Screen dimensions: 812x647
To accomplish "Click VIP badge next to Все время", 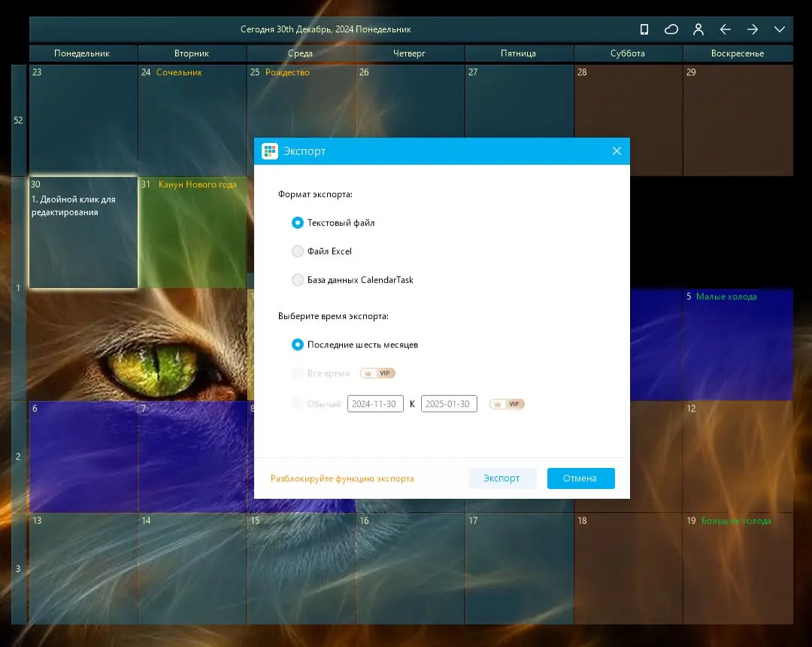I will tap(377, 373).
